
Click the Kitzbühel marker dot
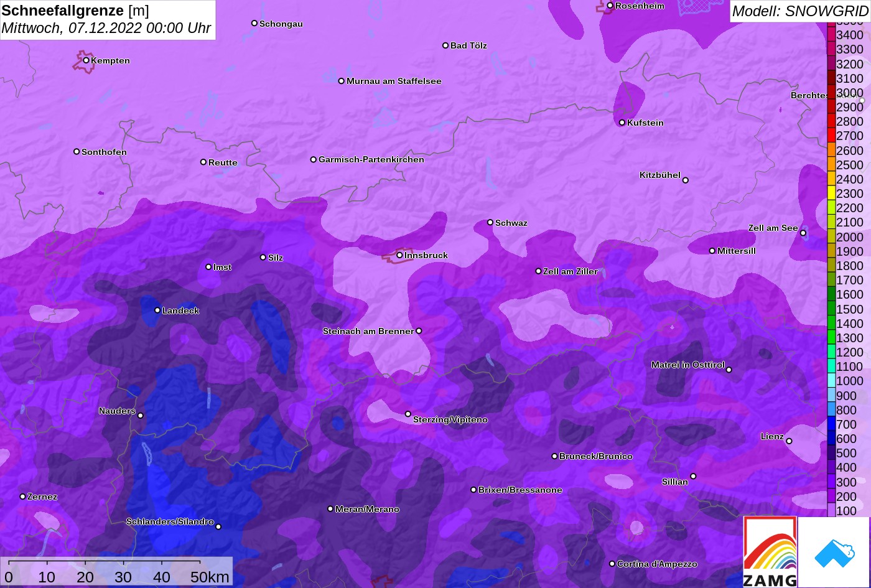pyautogui.click(x=686, y=180)
